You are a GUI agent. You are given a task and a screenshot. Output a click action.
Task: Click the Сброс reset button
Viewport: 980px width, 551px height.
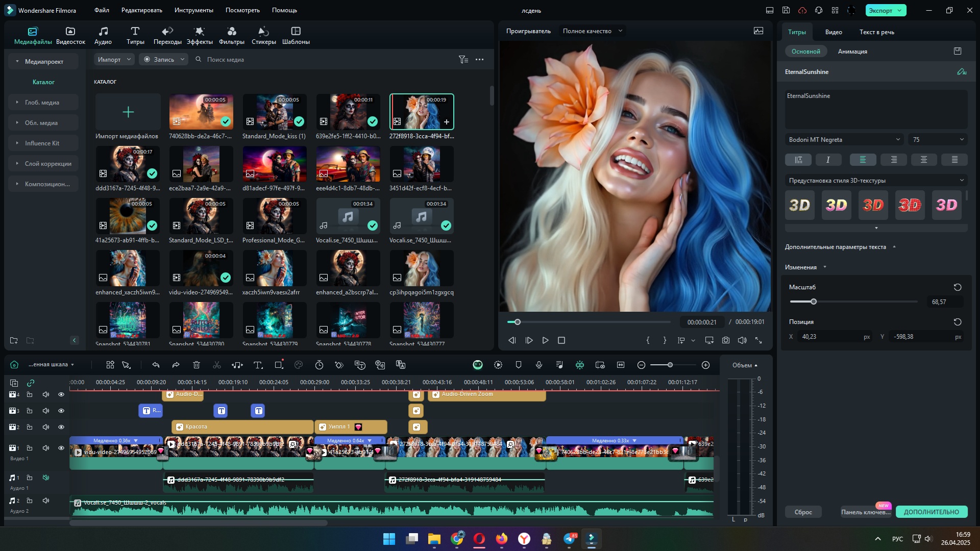(x=803, y=512)
